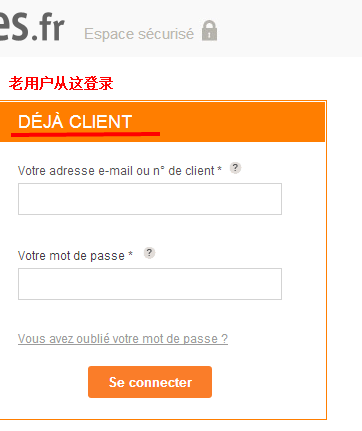
Task: Focus the e-mail or client number field
Action: coord(150,199)
